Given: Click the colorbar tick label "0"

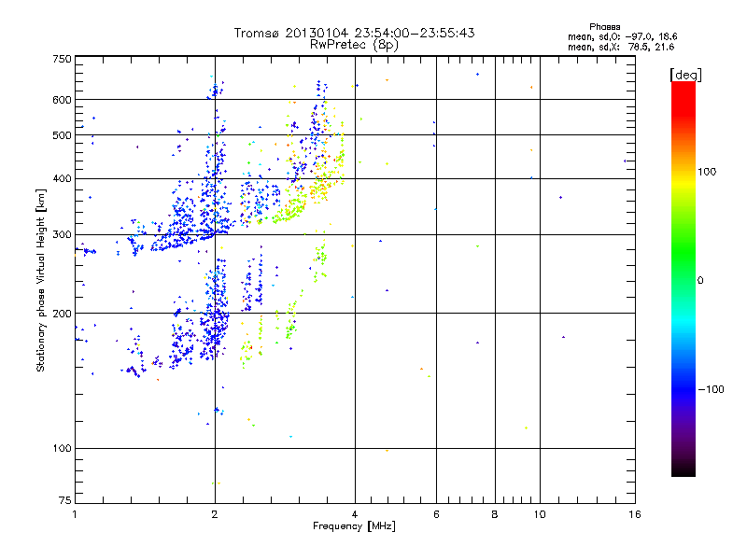Looking at the screenshot, I should (x=700, y=281).
